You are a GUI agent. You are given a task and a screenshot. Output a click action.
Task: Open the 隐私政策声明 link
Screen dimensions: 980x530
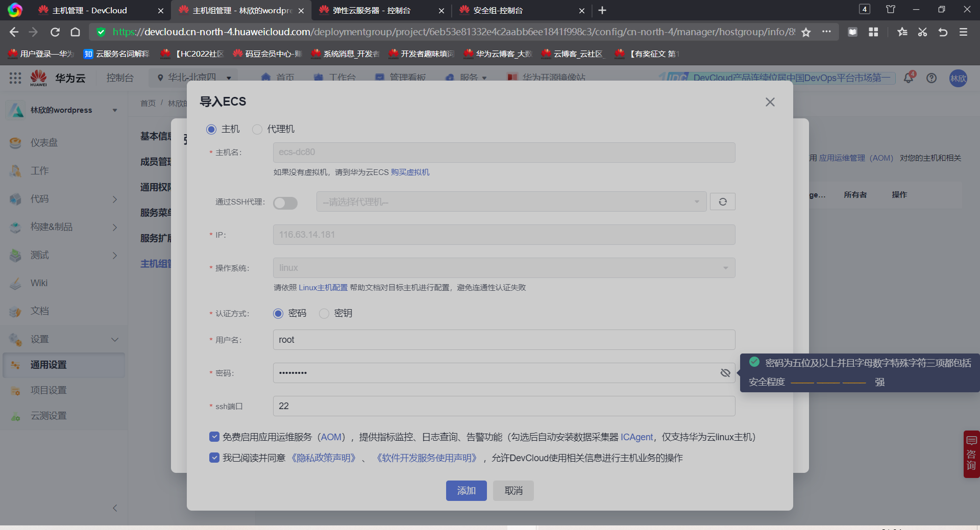[323, 458]
